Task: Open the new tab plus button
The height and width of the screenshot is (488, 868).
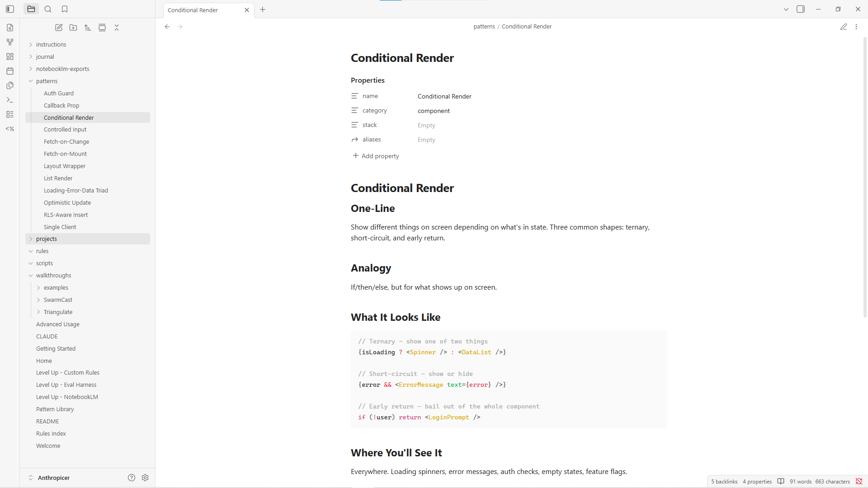Action: click(x=263, y=9)
